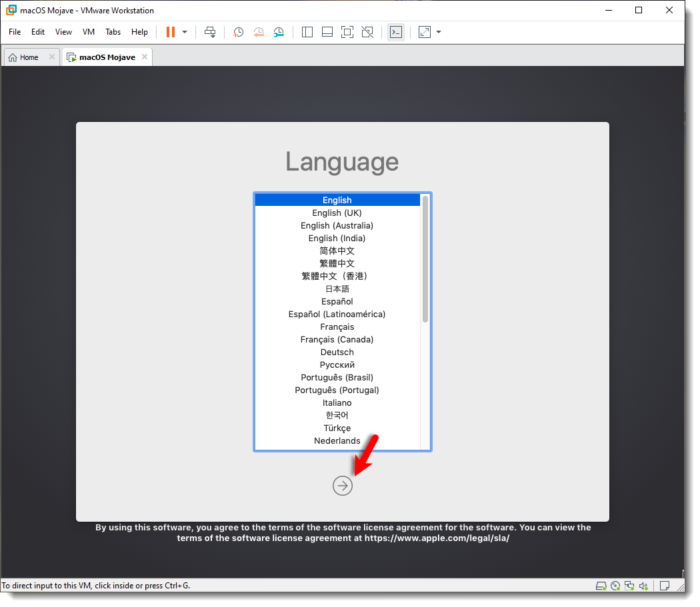Click the sound card status icon
Image resolution: width=700 pixels, height=607 pixels.
click(x=644, y=587)
